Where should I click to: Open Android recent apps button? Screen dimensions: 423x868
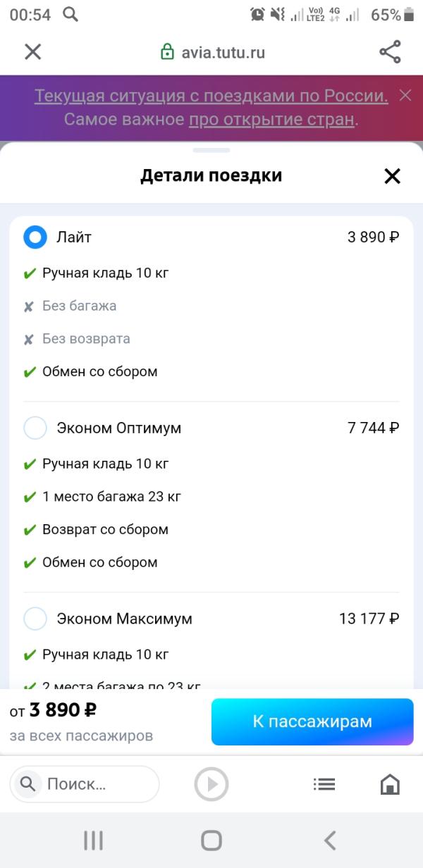coord(93,840)
